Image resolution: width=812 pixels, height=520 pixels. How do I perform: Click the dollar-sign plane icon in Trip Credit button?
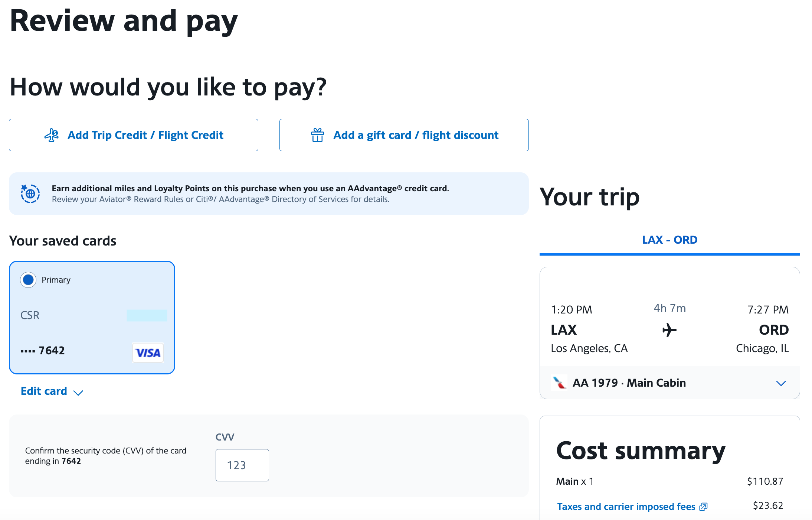click(52, 135)
